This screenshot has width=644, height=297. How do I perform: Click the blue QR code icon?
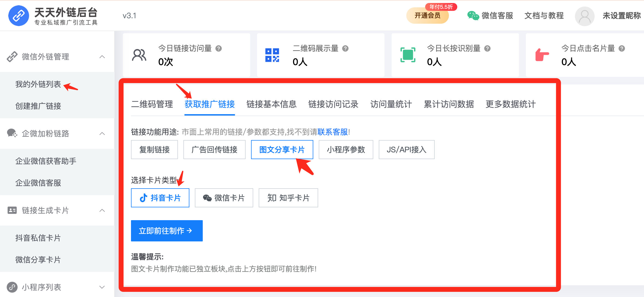[x=272, y=55]
